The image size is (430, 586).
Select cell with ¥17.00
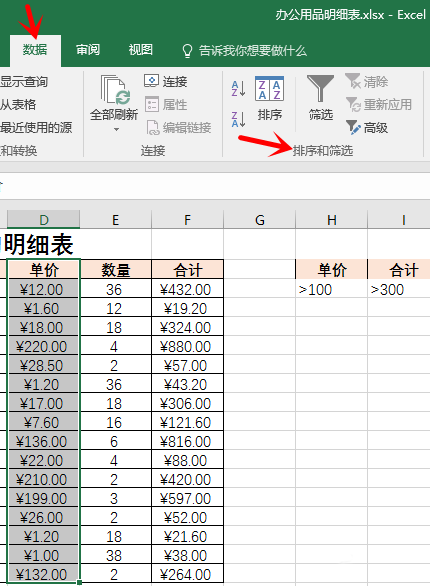[x=44, y=403]
